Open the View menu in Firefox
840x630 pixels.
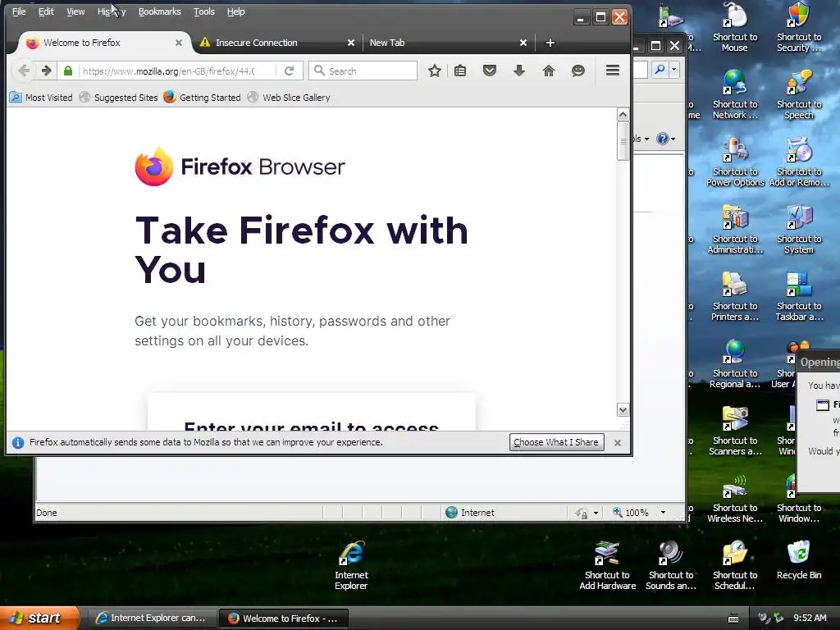tap(75, 11)
